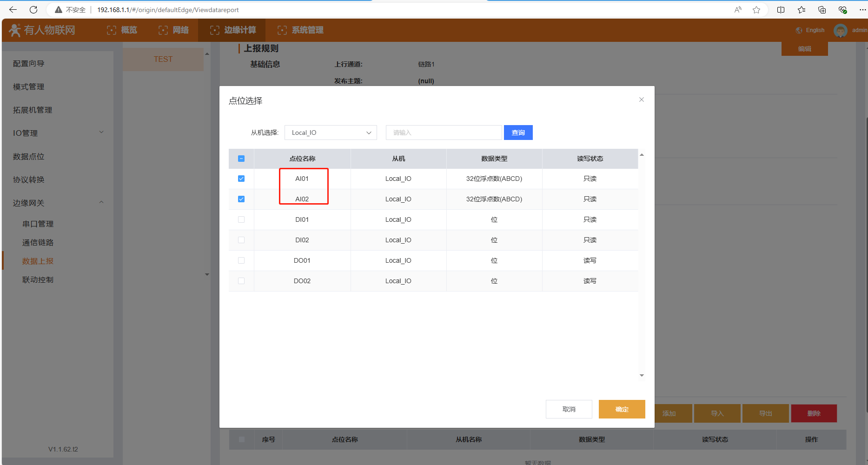Screen dimensions: 868x465
Task: Click the English language globe icon
Action: pyautogui.click(x=799, y=30)
